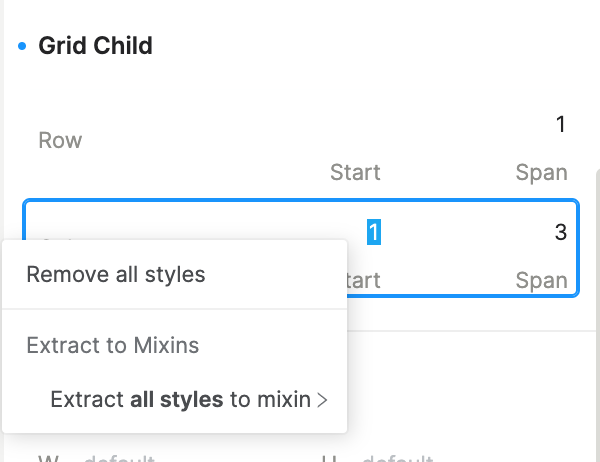Click the Span label under Row

pyautogui.click(x=541, y=172)
